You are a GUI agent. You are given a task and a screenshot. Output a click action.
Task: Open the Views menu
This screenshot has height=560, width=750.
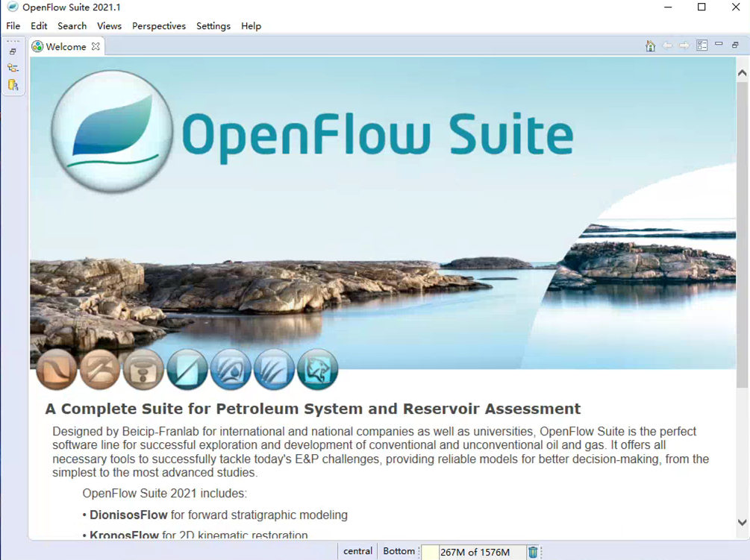109,26
